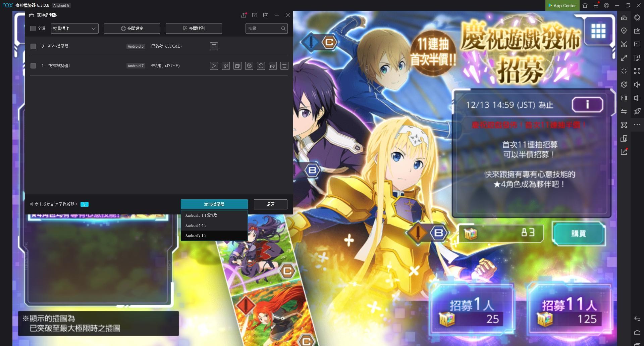Open 多開設定 multi-instance settings
The height and width of the screenshot is (346, 644).
tap(132, 29)
